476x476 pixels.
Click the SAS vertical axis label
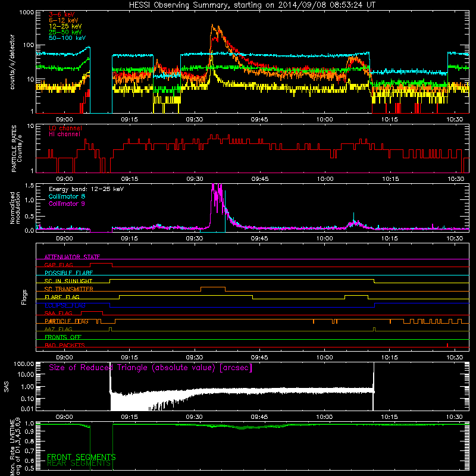(7, 387)
